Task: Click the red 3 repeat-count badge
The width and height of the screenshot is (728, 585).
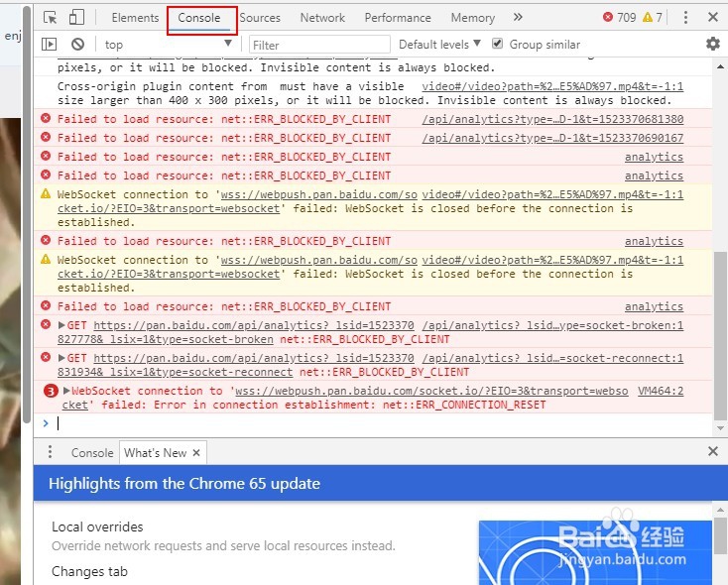Action: coord(51,391)
